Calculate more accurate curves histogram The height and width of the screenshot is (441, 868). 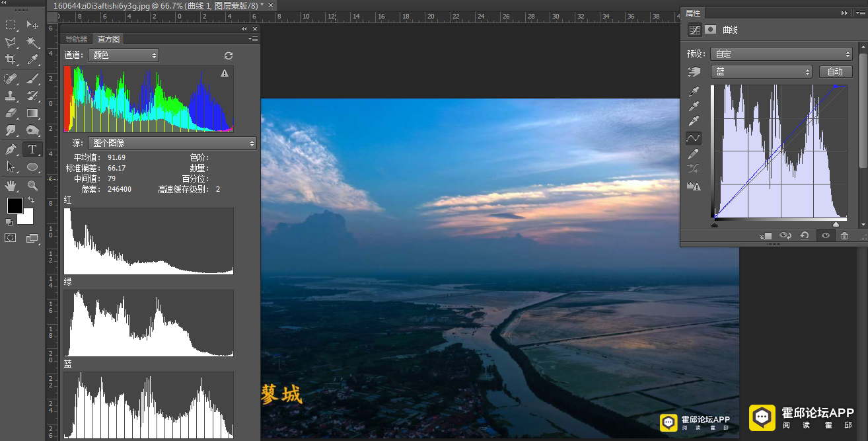pos(694,186)
